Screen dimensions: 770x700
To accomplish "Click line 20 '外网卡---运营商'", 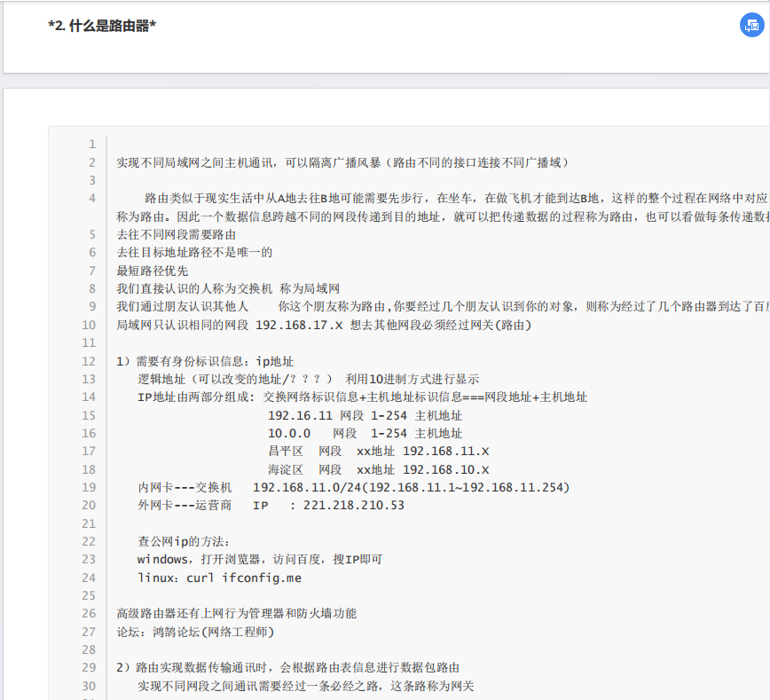I will [x=185, y=505].
